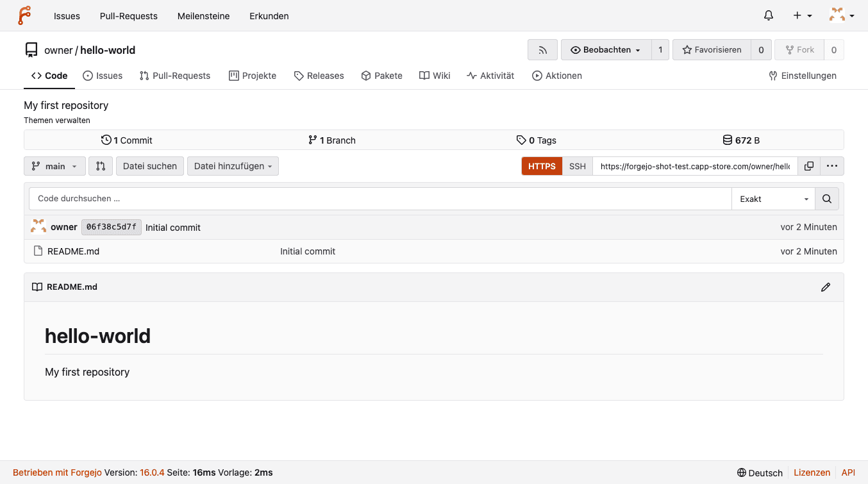Screen dimensions: 868x484
Task: Open the 0 Tags link
Action: pos(537,140)
